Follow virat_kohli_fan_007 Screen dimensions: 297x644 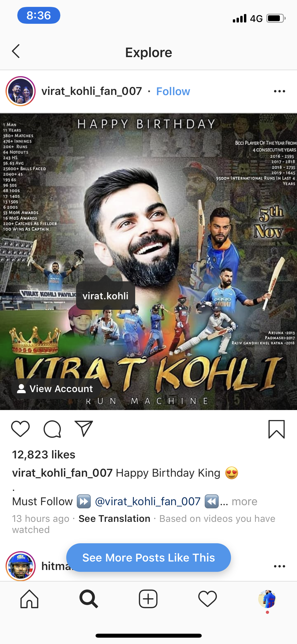[x=173, y=91]
